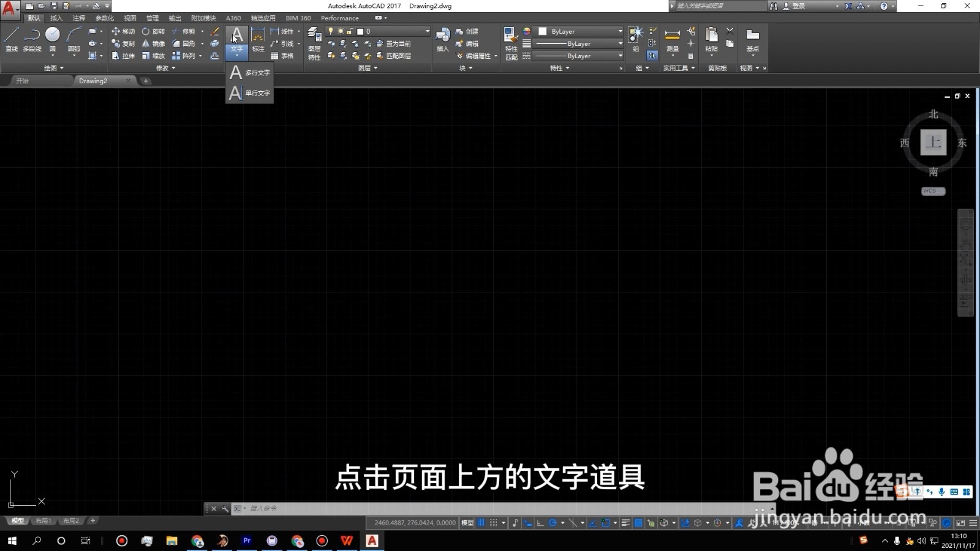Screen dimensions: 980x551
Task: Open the layer selection dropdown showing 0
Action: coord(379,31)
